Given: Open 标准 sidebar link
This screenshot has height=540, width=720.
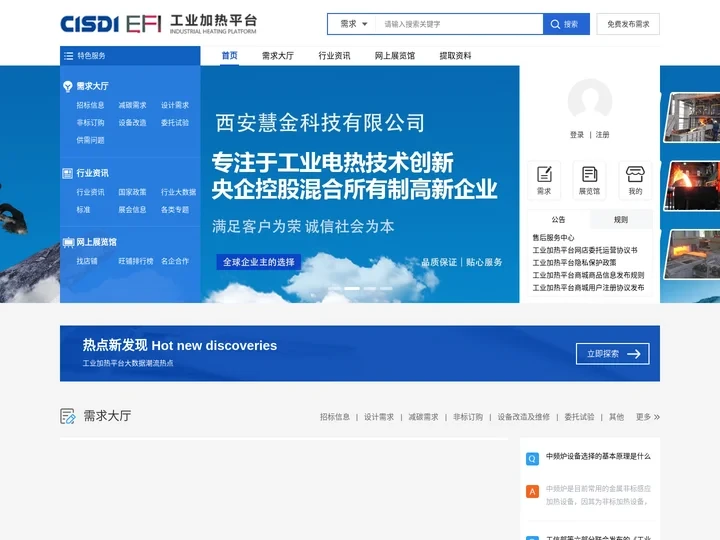Looking at the screenshot, I should (83, 209).
